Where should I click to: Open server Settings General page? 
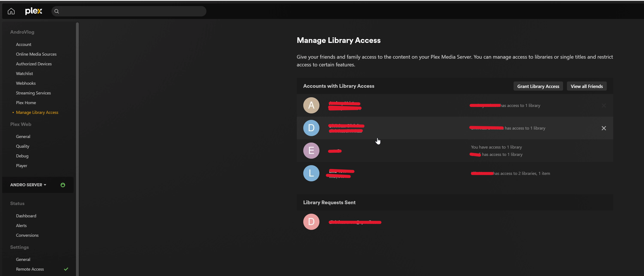pos(23,259)
